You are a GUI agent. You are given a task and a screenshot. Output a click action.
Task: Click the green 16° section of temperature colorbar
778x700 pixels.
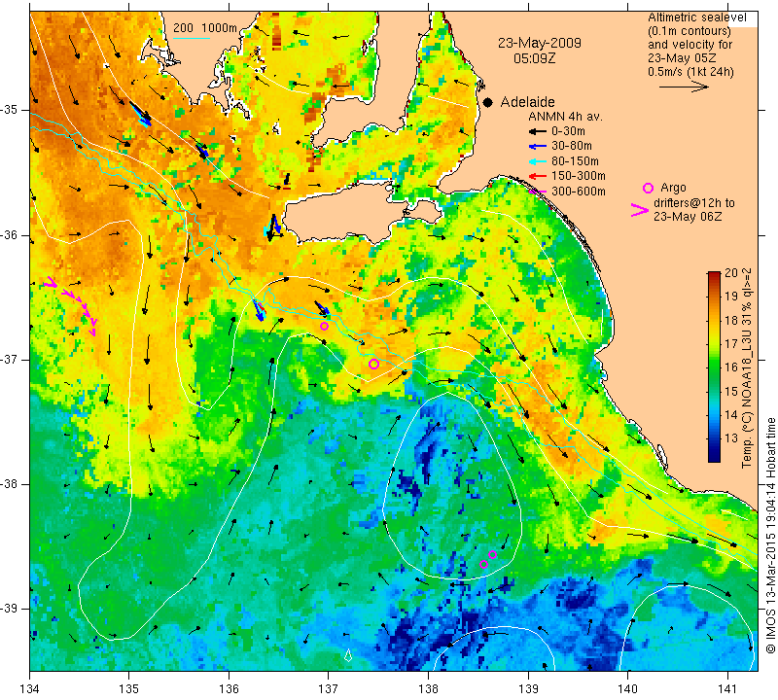pyautogui.click(x=714, y=367)
